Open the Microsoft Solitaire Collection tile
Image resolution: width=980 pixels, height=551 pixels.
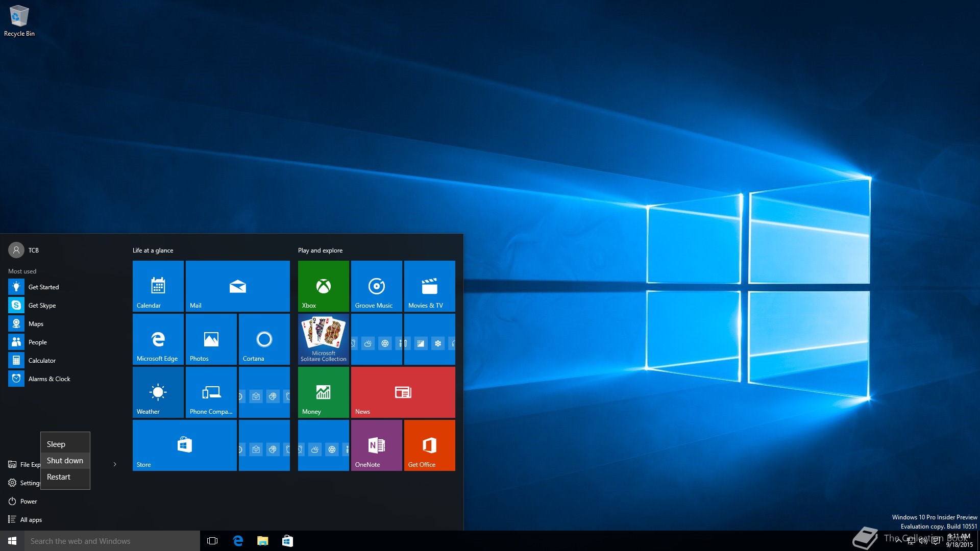pyautogui.click(x=323, y=339)
